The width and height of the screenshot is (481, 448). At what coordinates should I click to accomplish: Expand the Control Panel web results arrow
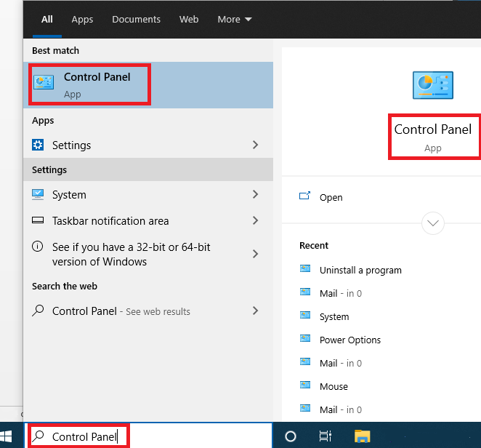[255, 311]
